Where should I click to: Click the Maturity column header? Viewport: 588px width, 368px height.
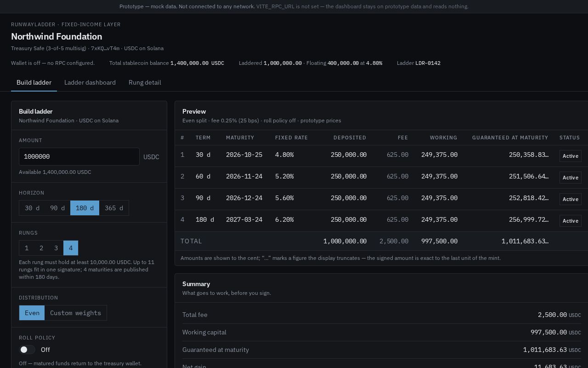240,138
